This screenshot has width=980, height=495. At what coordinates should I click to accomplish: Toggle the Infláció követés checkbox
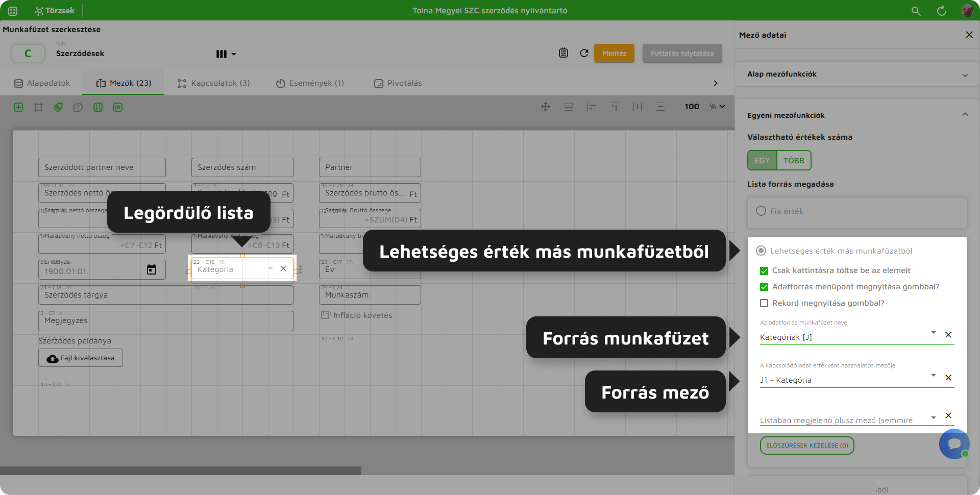(x=325, y=315)
